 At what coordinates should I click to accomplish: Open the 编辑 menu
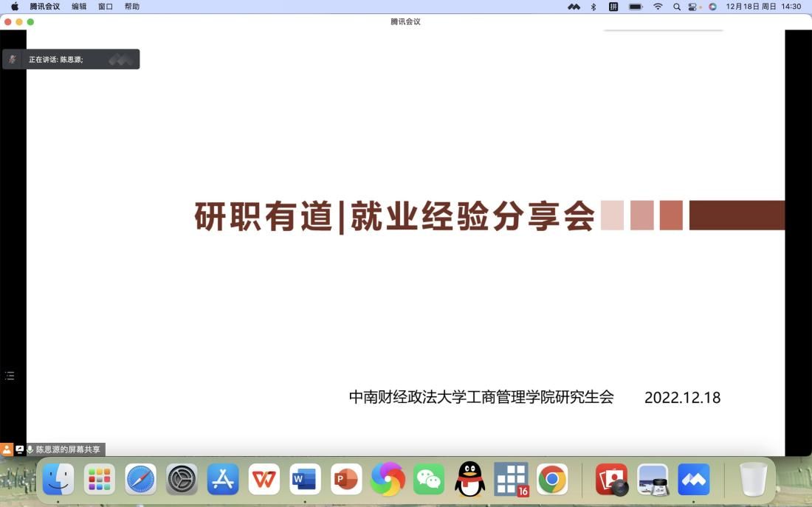[79, 7]
